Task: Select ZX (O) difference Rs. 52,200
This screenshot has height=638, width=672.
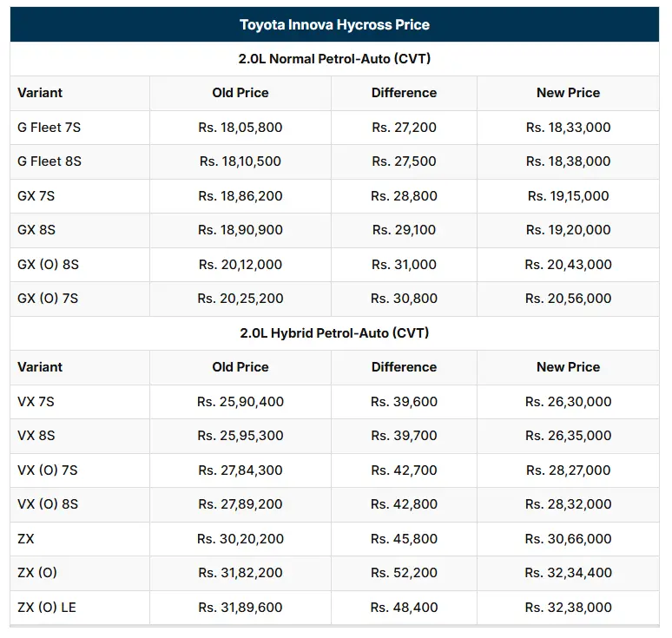Action: [x=404, y=572]
